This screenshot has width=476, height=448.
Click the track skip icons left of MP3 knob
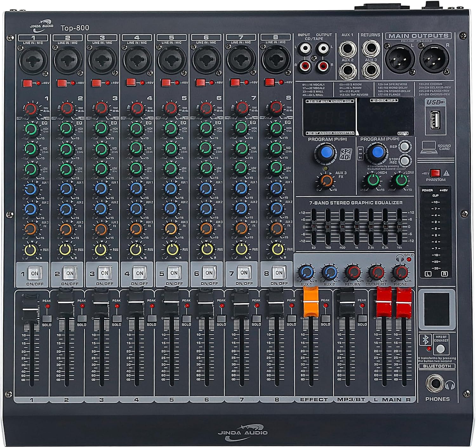[360, 153]
